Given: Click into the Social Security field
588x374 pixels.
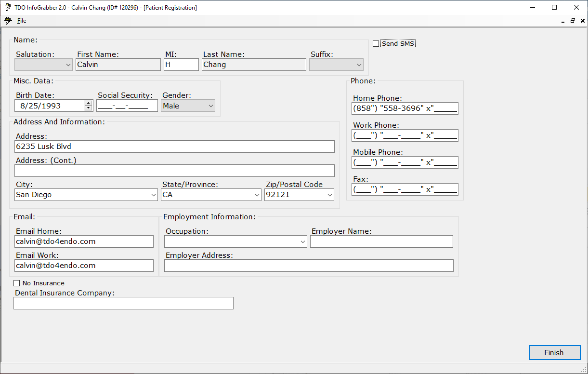Looking at the screenshot, I should pos(127,106).
